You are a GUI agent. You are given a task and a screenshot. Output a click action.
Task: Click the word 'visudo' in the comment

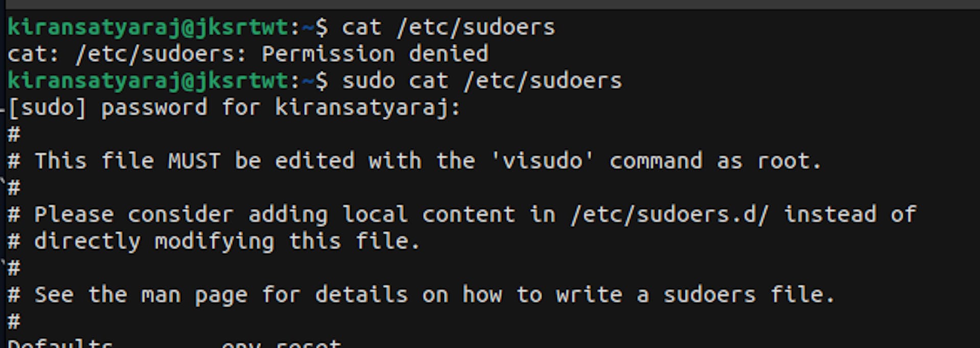[543, 161]
